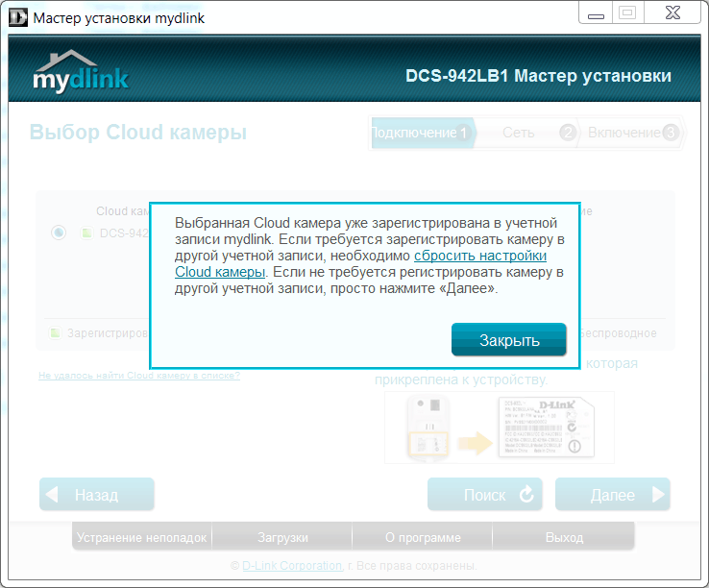Click the Включение step 3 tab
The image size is (709, 588).
[x=632, y=133]
